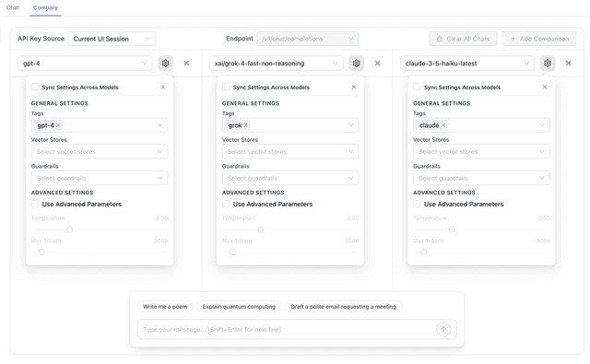Image resolution: width=590 pixels, height=364 pixels.
Task: Open Guardrails dropdown in gpt-4 panel
Action: (x=100, y=178)
